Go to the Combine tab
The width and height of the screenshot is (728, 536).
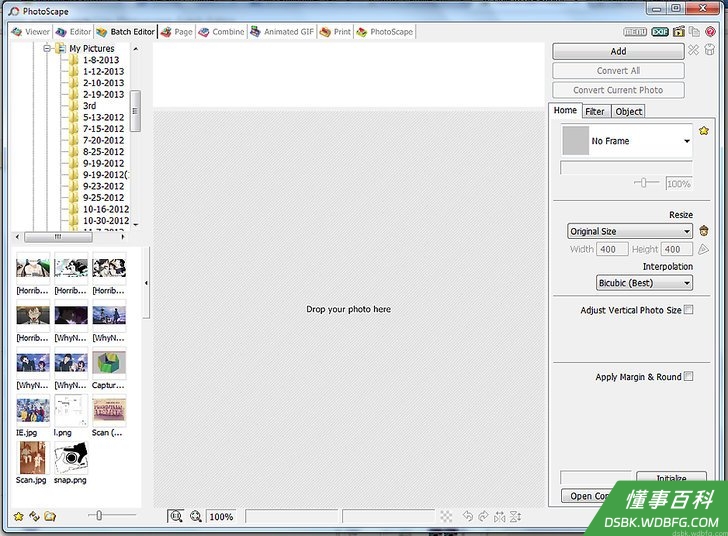point(221,32)
